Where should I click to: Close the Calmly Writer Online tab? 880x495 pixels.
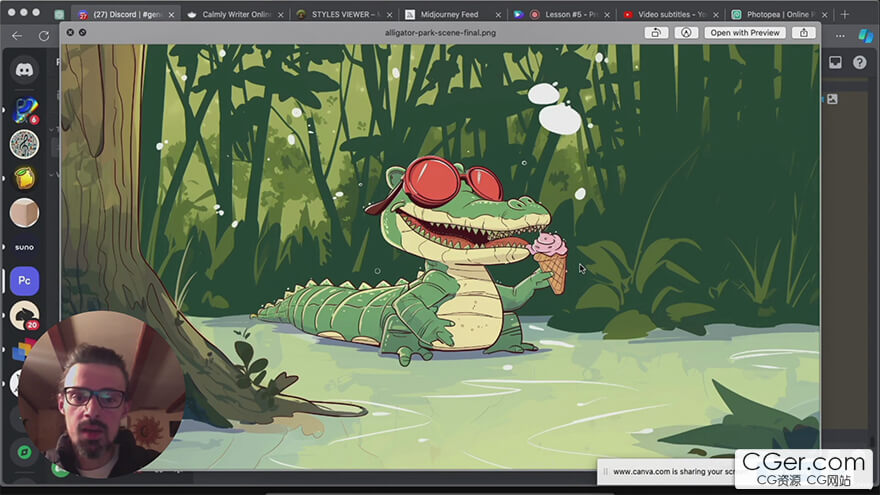(x=281, y=15)
